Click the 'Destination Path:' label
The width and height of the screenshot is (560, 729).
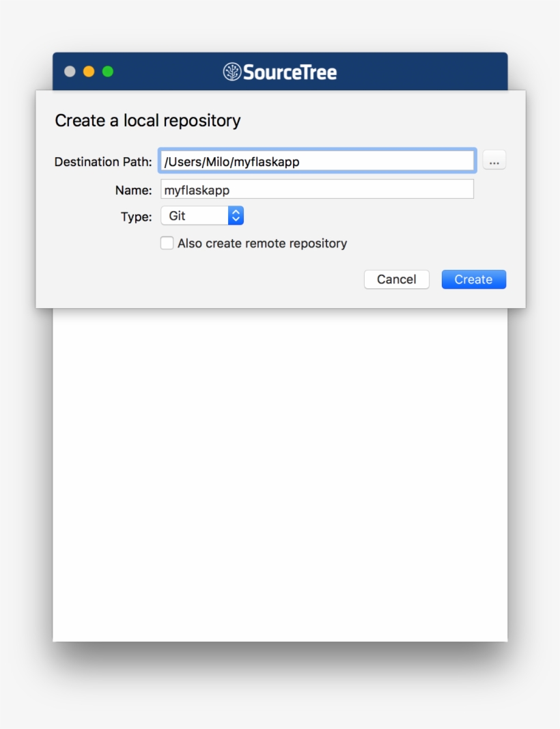click(103, 162)
